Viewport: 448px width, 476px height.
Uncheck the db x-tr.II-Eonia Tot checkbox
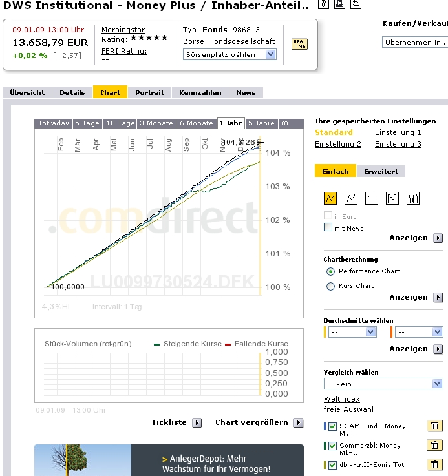tap(332, 465)
